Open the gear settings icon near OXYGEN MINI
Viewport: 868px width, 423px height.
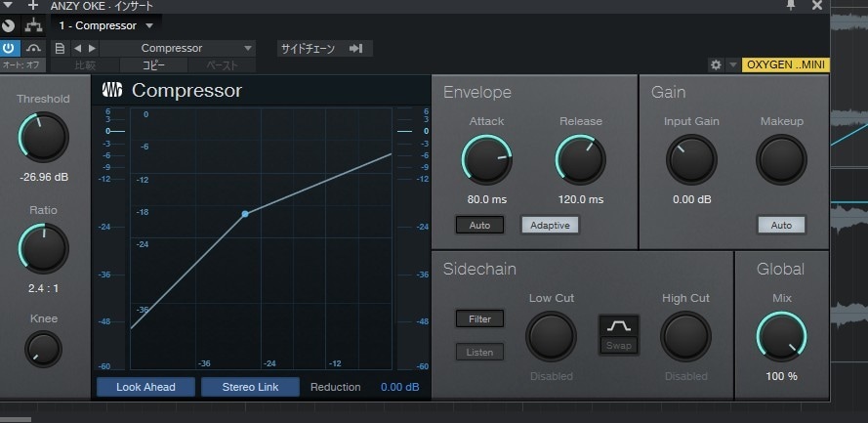coord(716,64)
